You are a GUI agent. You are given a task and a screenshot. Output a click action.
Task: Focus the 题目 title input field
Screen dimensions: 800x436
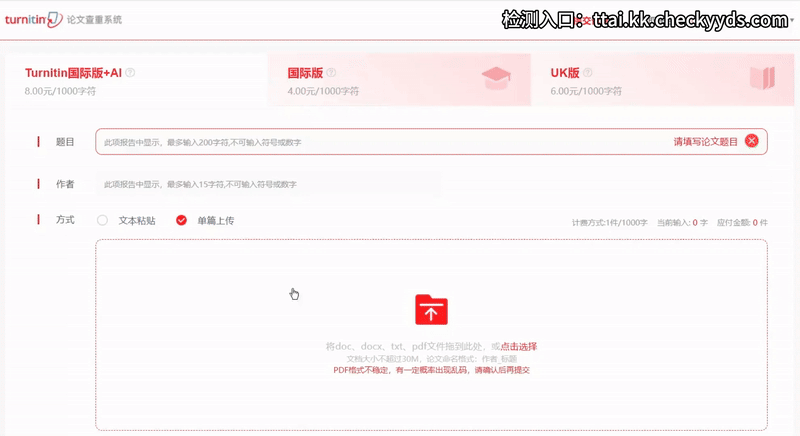click(x=380, y=142)
